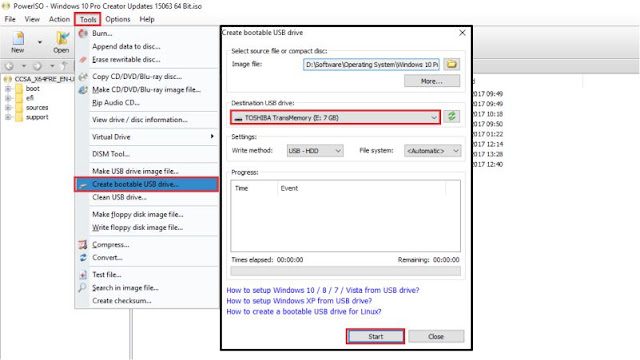Screen dimensions: 640x360
Task: Expand the sources folder tree node
Action: tap(8, 108)
